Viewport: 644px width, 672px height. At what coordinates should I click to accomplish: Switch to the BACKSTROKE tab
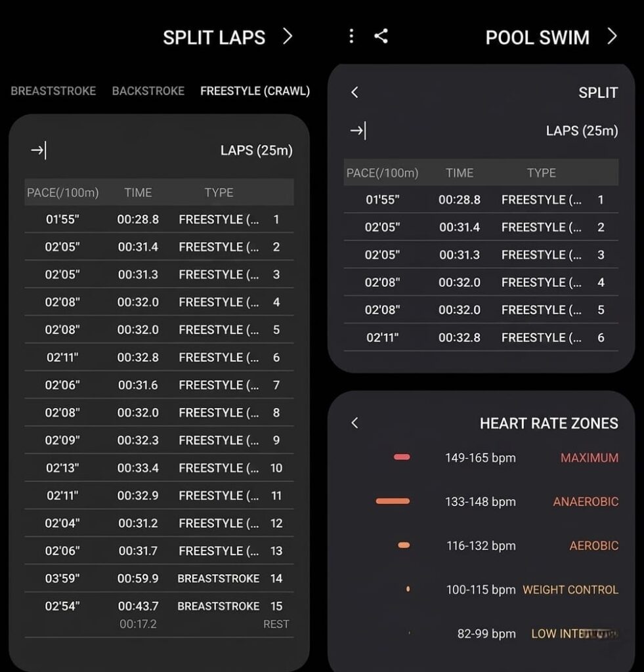[x=148, y=91]
